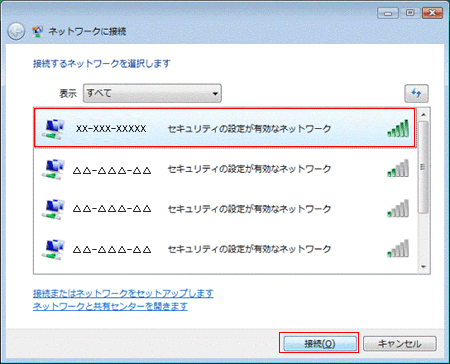This screenshot has width=450, height=364.
Task: Click the computer icon of the XX-XXX-XXXXX network
Action: [x=53, y=129]
